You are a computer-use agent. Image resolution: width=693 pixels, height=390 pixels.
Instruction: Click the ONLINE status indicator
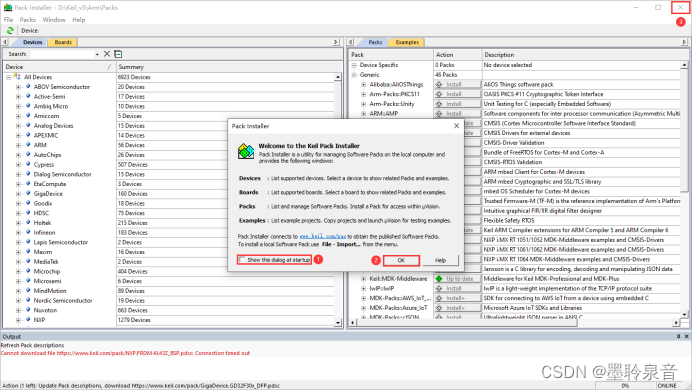[667, 386]
